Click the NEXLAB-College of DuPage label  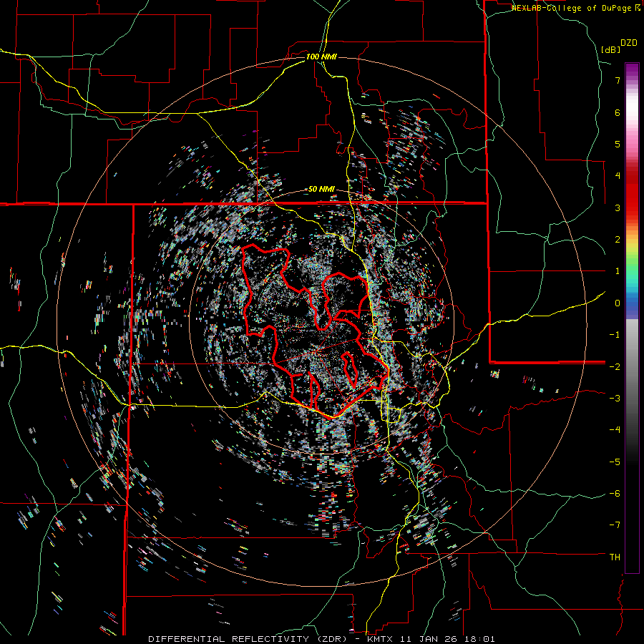pyautogui.click(x=575, y=8)
